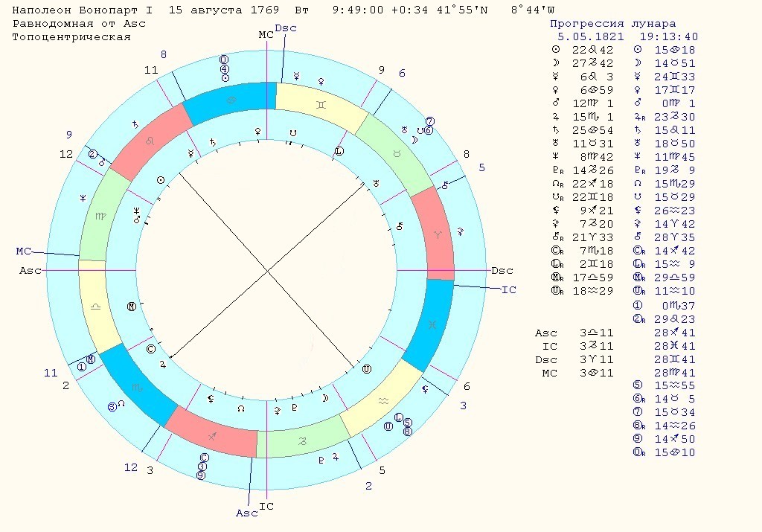
Task: Select the Uranus glyph beside 11 Taurus 31
Action: pos(556,144)
